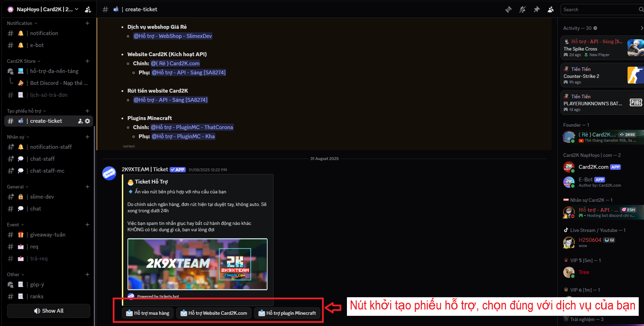Click the muted notification bell icon
The image size is (644, 326).
[523, 9]
